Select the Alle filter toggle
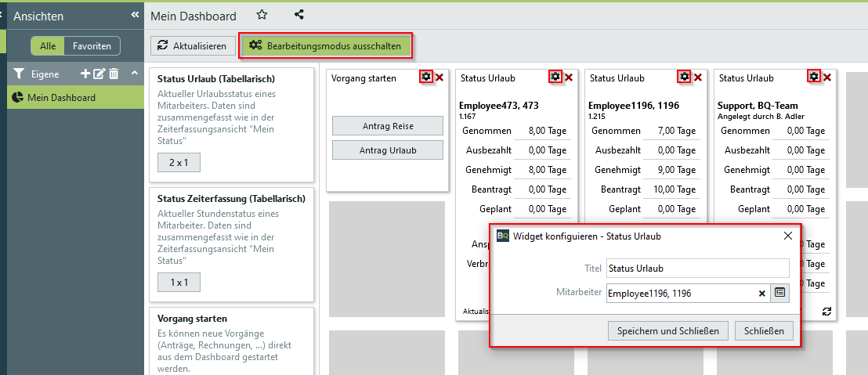Screen dimensions: 868x375 point(48,46)
